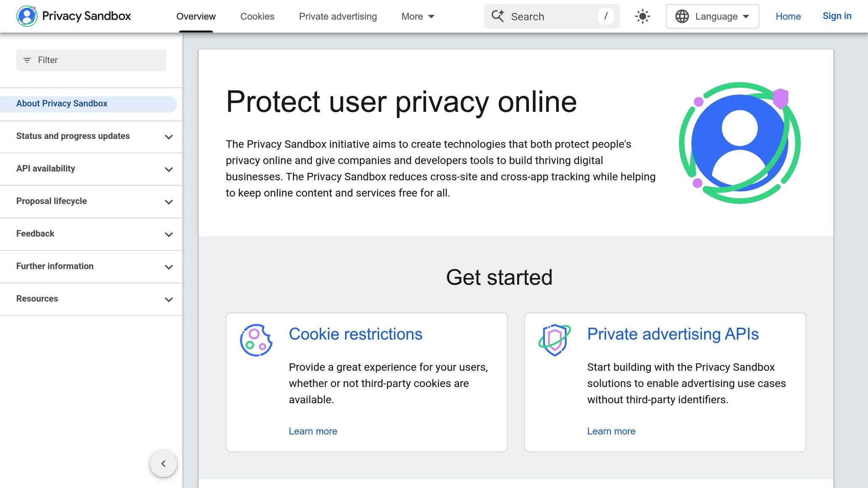This screenshot has height=488, width=868.
Task: Open the More dropdown menu
Action: coord(418,17)
